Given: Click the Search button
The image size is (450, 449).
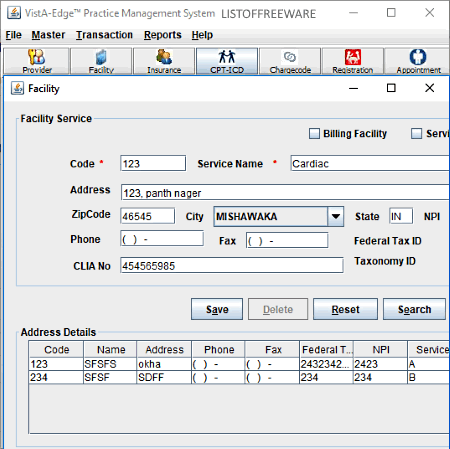Looking at the screenshot, I should pos(414,309).
